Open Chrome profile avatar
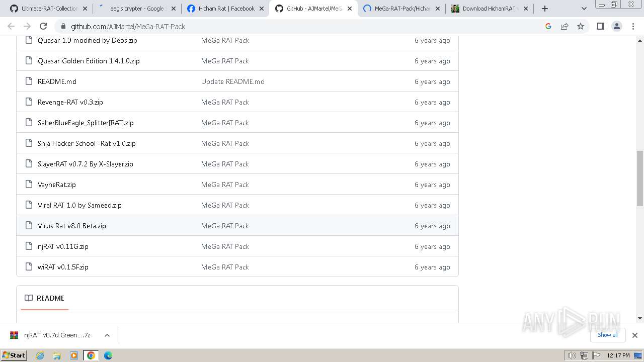Screen dimensions: 644x362 coord(617,26)
